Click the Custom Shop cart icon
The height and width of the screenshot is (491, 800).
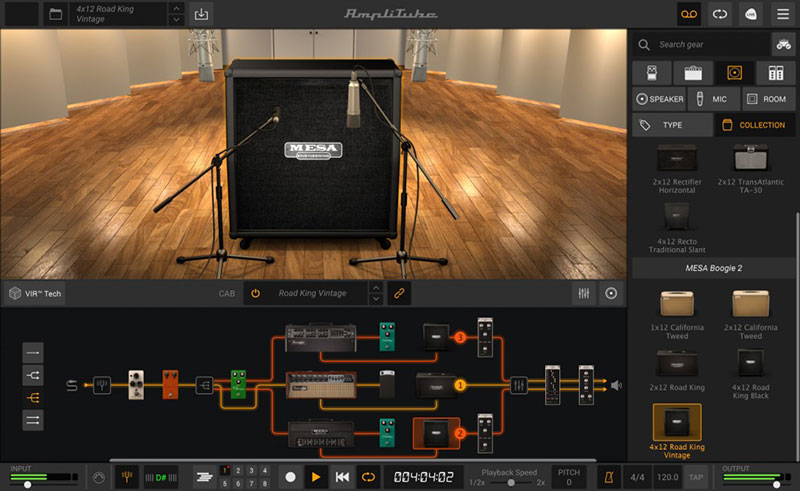(784, 45)
